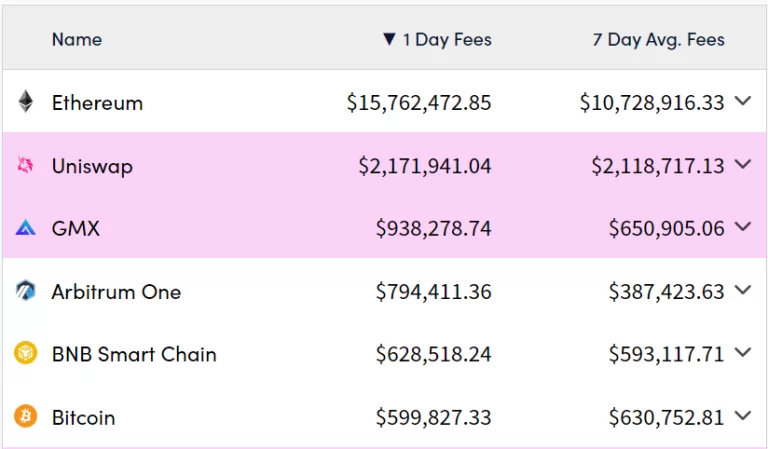Sort table by Name column header
This screenshot has width=768, height=449.
pos(77,40)
